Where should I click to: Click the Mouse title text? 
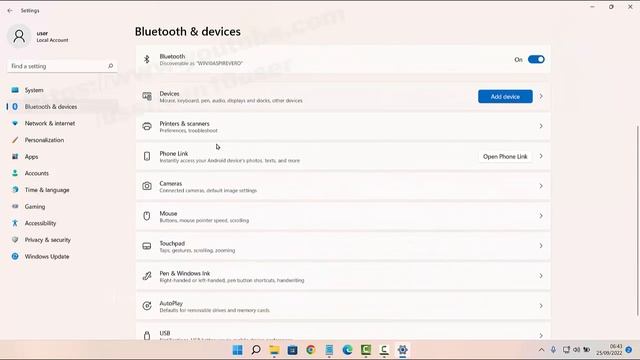pos(168,213)
